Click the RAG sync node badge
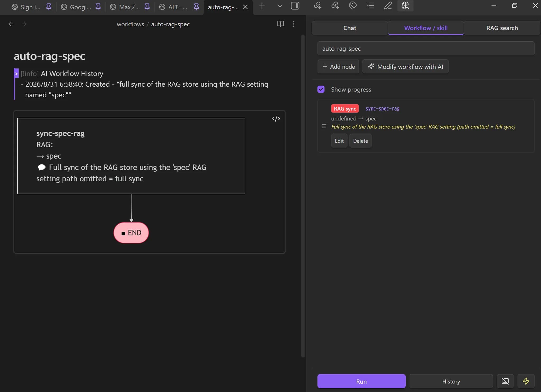This screenshot has width=541, height=392. pyautogui.click(x=345, y=108)
